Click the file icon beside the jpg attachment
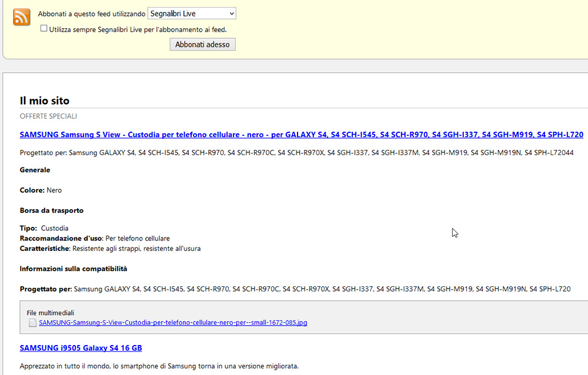This screenshot has height=375, width=588. tap(32, 323)
